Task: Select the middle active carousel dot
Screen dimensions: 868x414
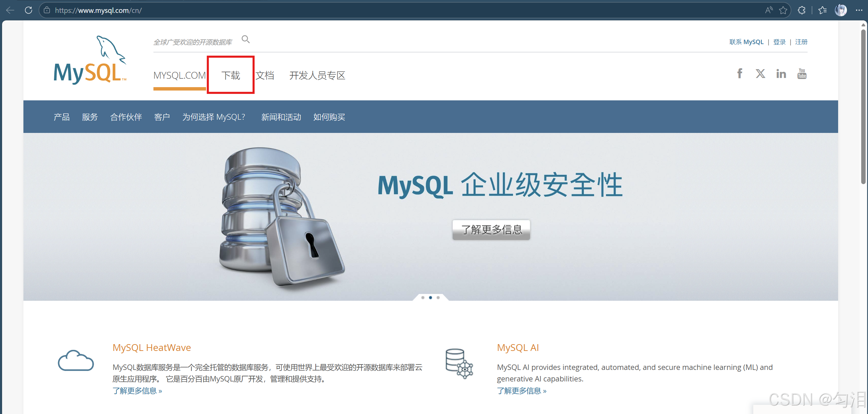Action: click(430, 297)
